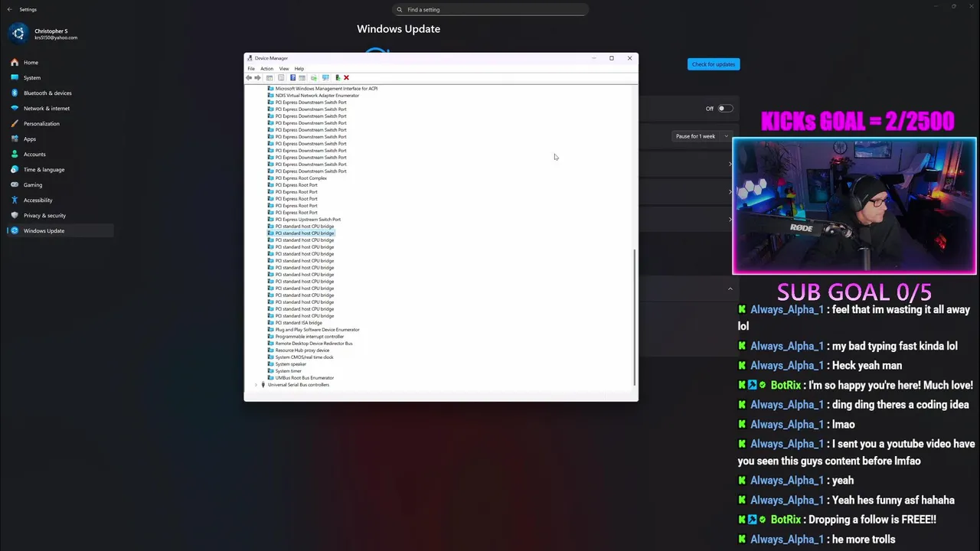Click the Privacy & security sidebar icon
The width and height of the screenshot is (980, 551).
point(15,215)
